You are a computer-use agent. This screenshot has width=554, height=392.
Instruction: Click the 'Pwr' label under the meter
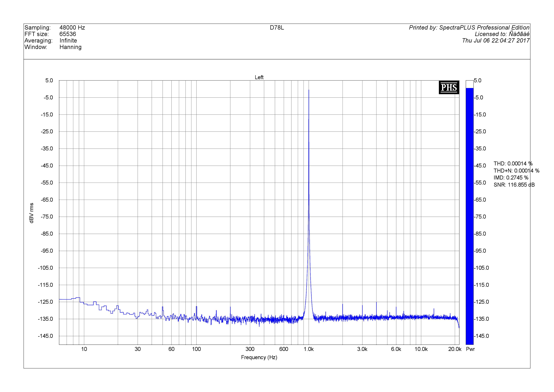click(x=470, y=349)
